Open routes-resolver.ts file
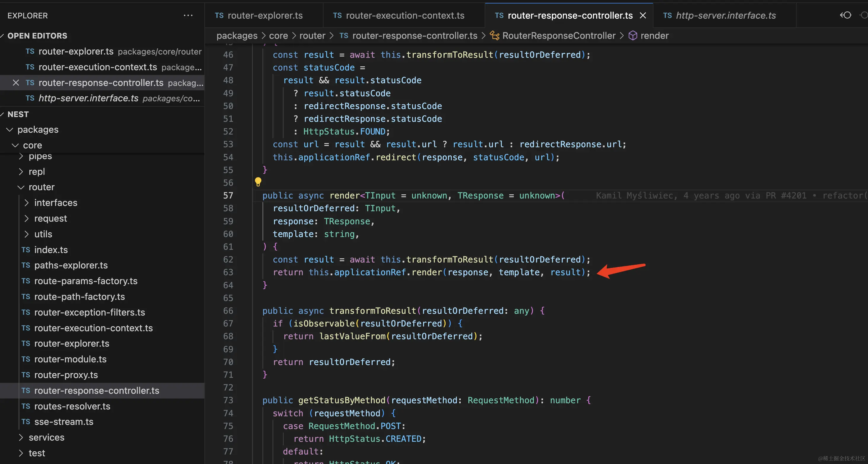 click(x=72, y=406)
